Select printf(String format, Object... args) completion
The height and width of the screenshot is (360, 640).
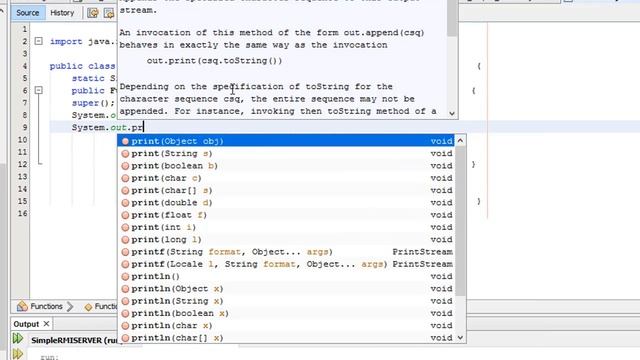tap(286, 251)
